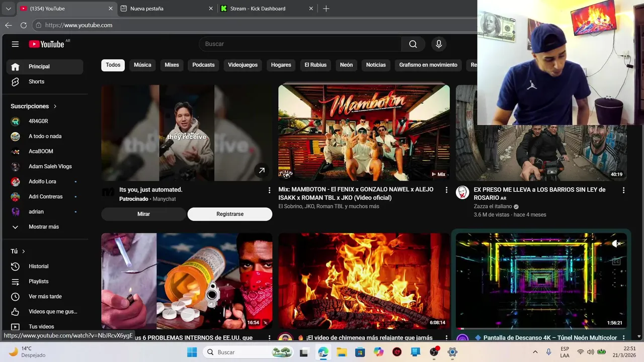Open 4R4G0R channel subscription
The height and width of the screenshot is (362, 644).
point(45,121)
